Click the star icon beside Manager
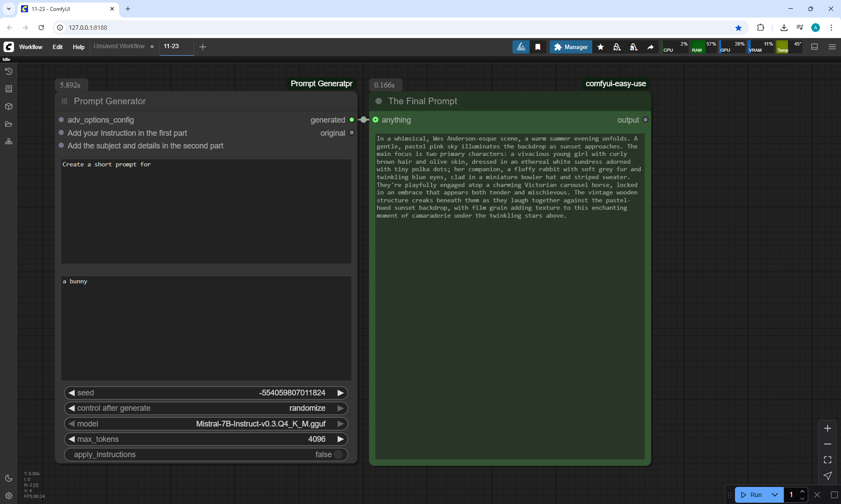Image resolution: width=841 pixels, height=504 pixels. click(601, 47)
